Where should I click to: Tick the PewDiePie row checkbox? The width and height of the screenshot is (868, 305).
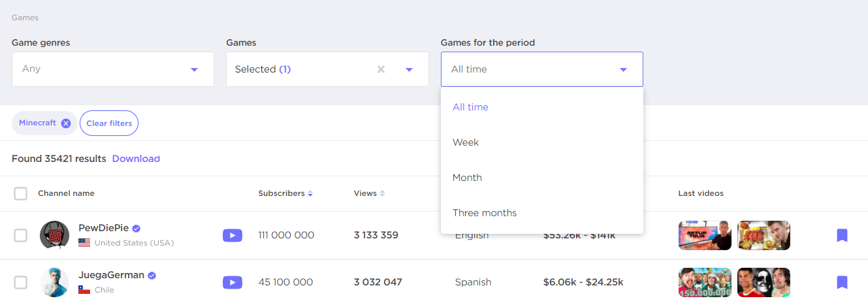coord(21,235)
